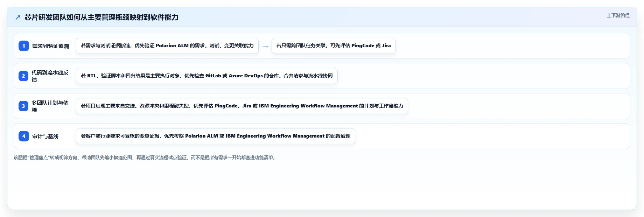Click the 若项目延期主要来自交接 计划与工作流能力 box

(x=242, y=106)
